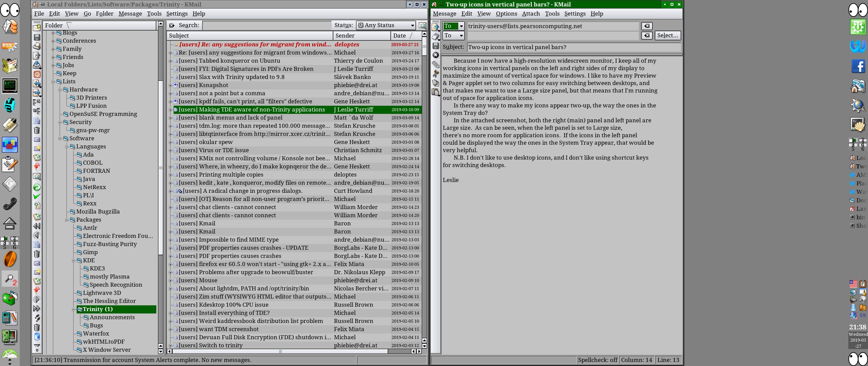Open the terminal icon in the left panel
Screen dimensions: 868x366
click(10, 85)
